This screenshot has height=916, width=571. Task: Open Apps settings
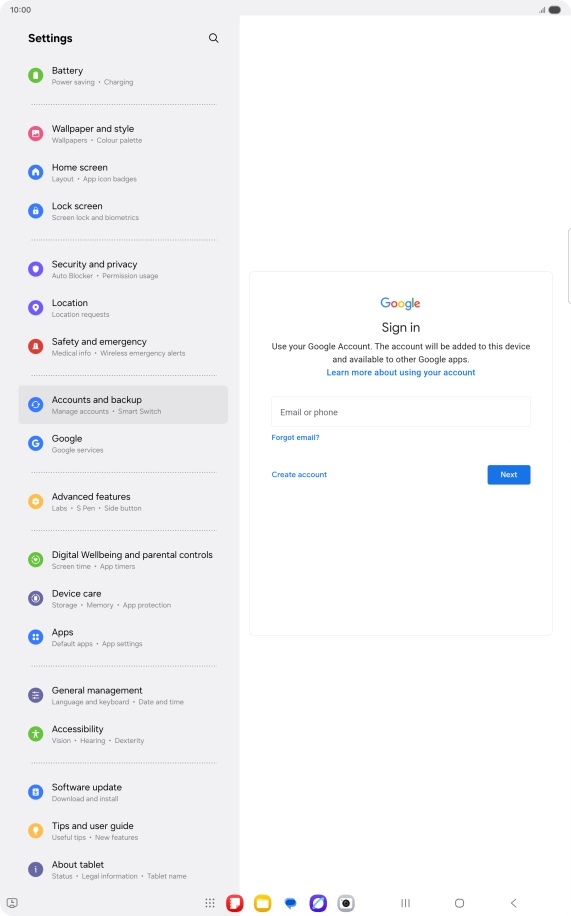[x=123, y=637]
